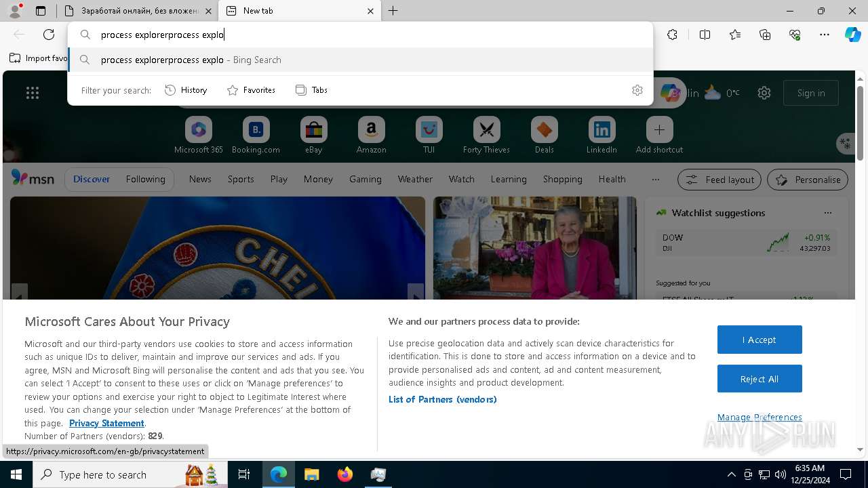Open the profile icon in title bar
This screenshot has width=868, height=488.
[x=15, y=11]
